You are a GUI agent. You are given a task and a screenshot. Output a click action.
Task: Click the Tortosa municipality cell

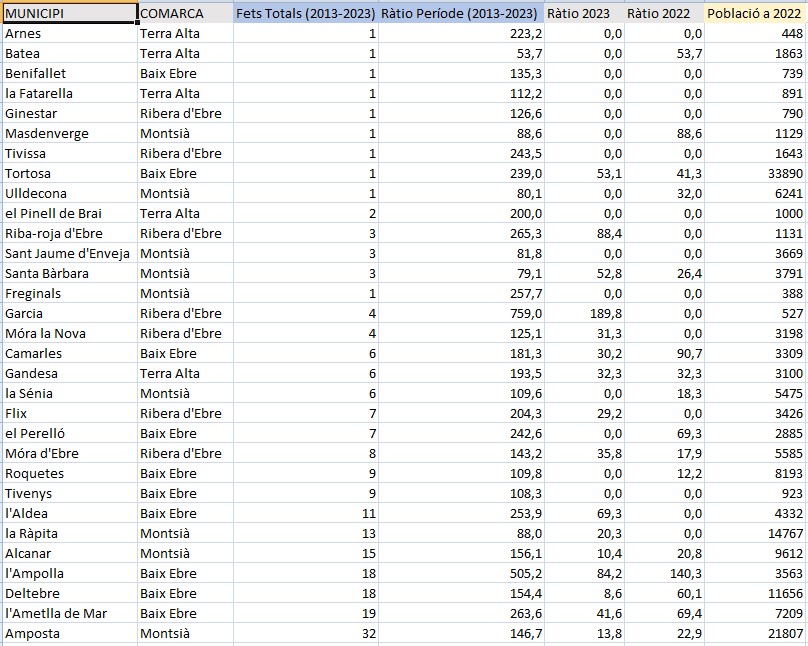pos(69,173)
